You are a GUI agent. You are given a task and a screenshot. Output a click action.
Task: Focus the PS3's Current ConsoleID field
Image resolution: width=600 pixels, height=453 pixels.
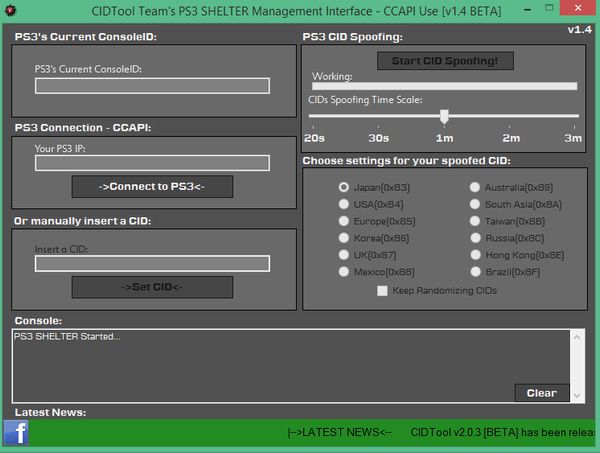click(x=152, y=86)
